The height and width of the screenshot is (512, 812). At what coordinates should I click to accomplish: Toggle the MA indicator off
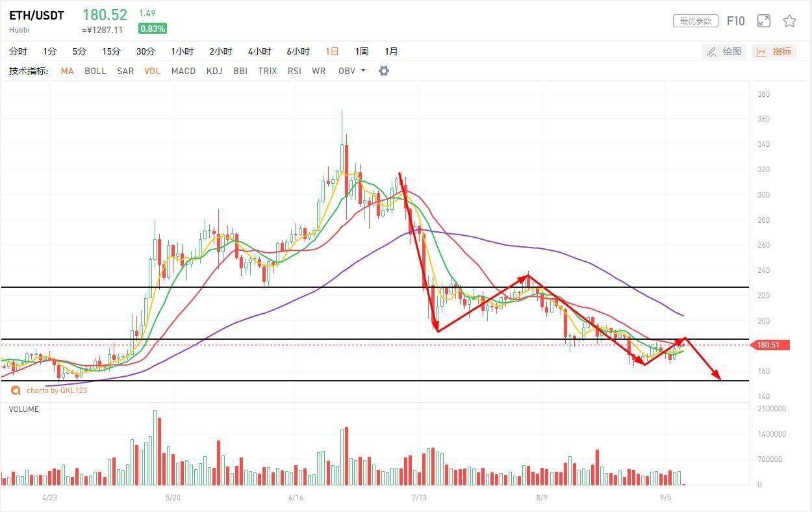pos(67,71)
